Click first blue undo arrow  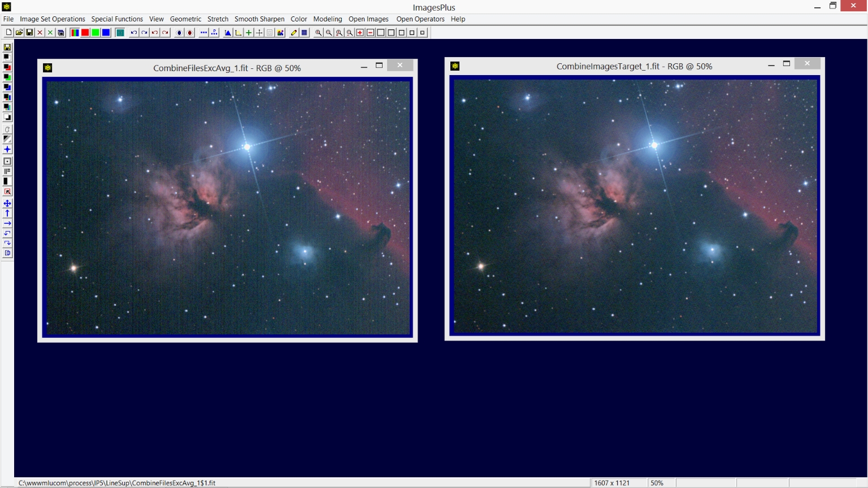pos(134,33)
